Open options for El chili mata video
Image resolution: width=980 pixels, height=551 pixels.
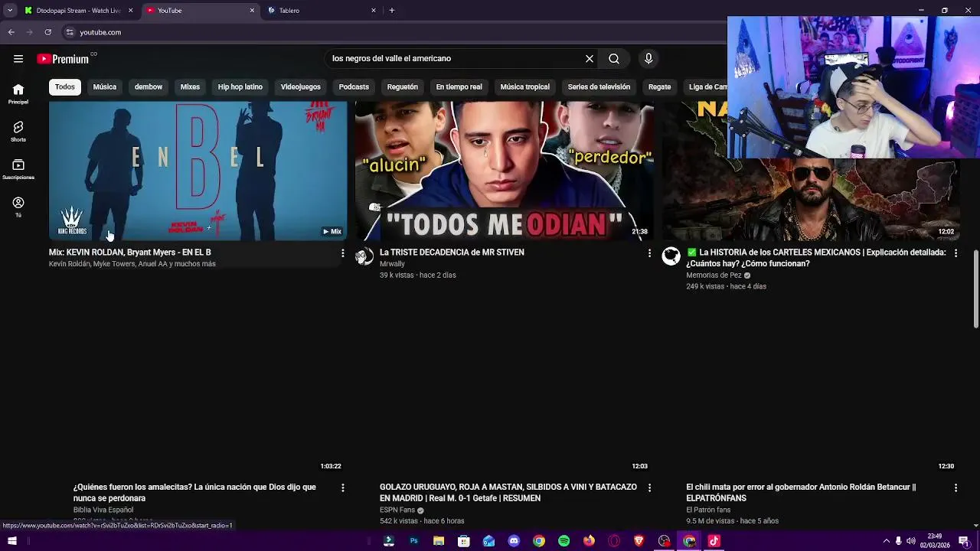click(955, 487)
